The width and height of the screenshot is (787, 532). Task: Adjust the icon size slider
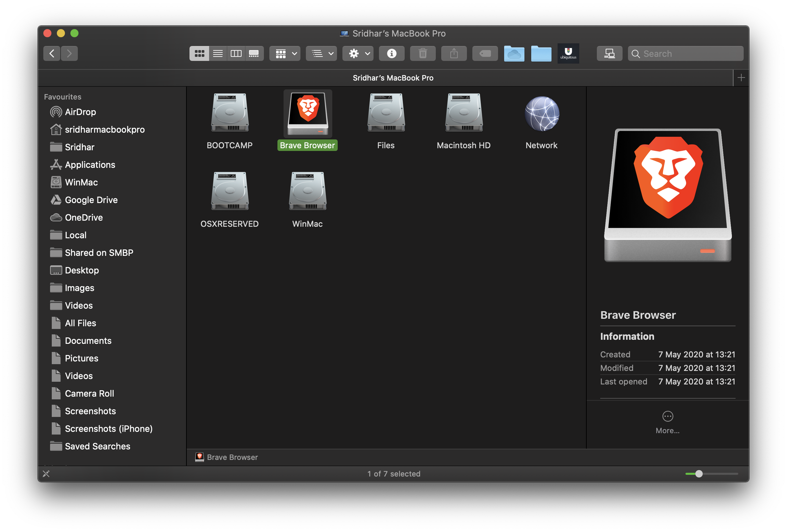tap(699, 474)
